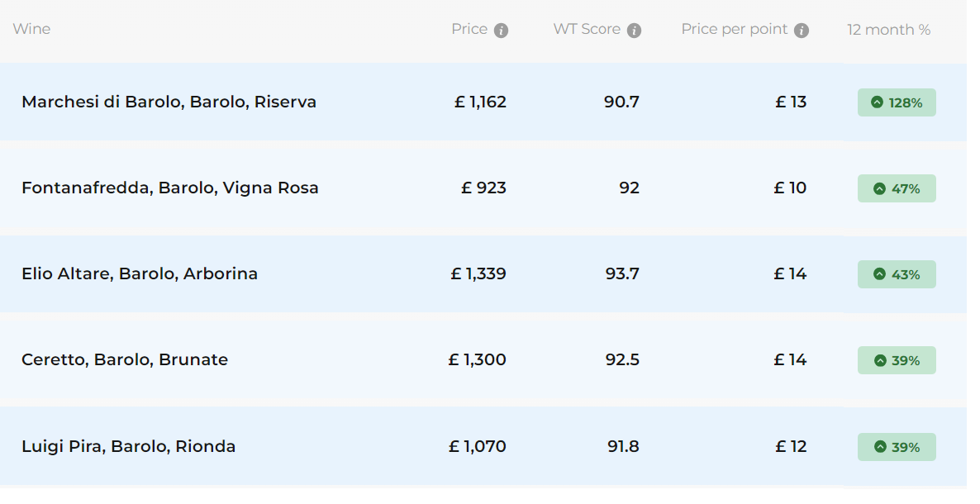
Task: Click up-arrow icon in Luigi Pira's 39% badge
Action: [x=879, y=447]
